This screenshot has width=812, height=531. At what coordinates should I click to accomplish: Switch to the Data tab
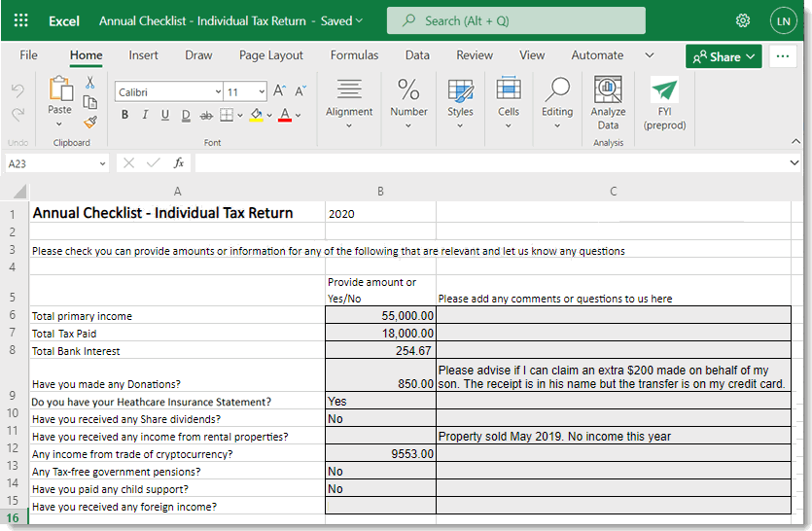pyautogui.click(x=417, y=54)
